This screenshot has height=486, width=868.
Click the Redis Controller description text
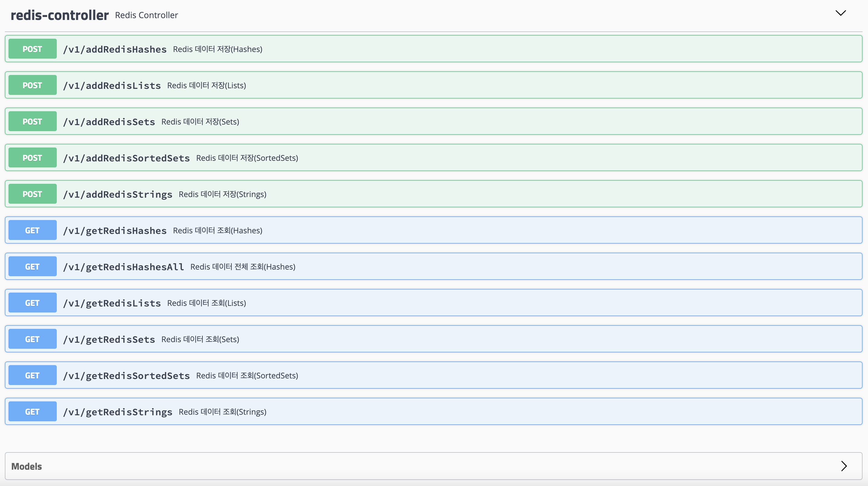146,15
